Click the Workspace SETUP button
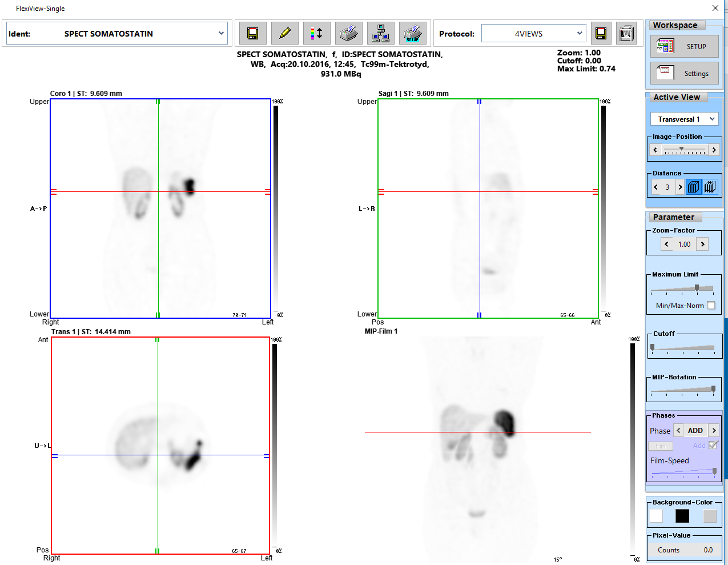The image size is (728, 565). (x=685, y=46)
